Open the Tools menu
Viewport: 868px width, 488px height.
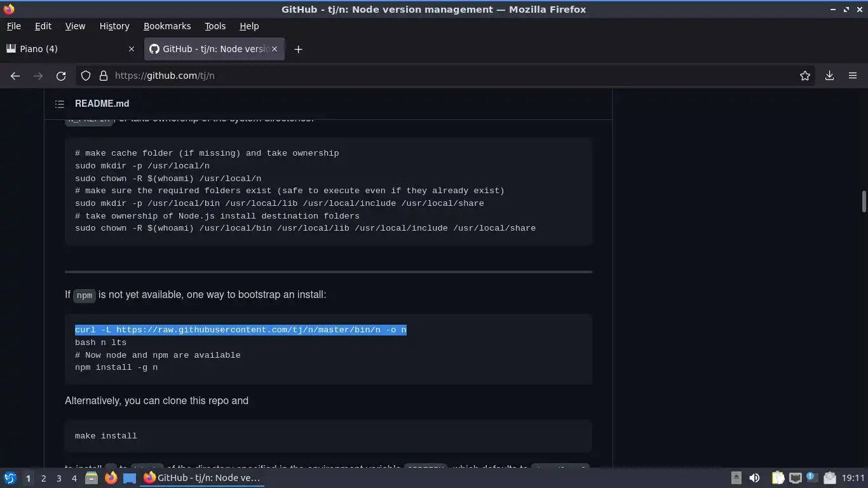point(215,26)
